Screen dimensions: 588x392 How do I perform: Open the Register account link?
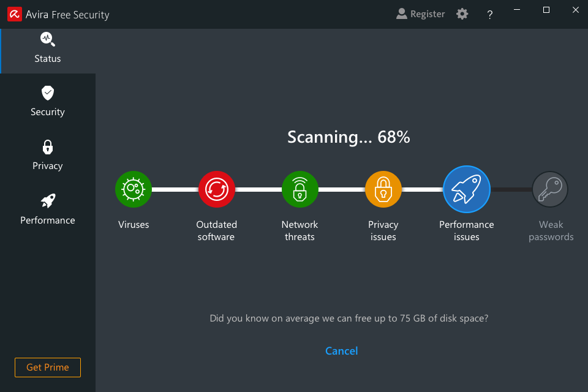(420, 14)
